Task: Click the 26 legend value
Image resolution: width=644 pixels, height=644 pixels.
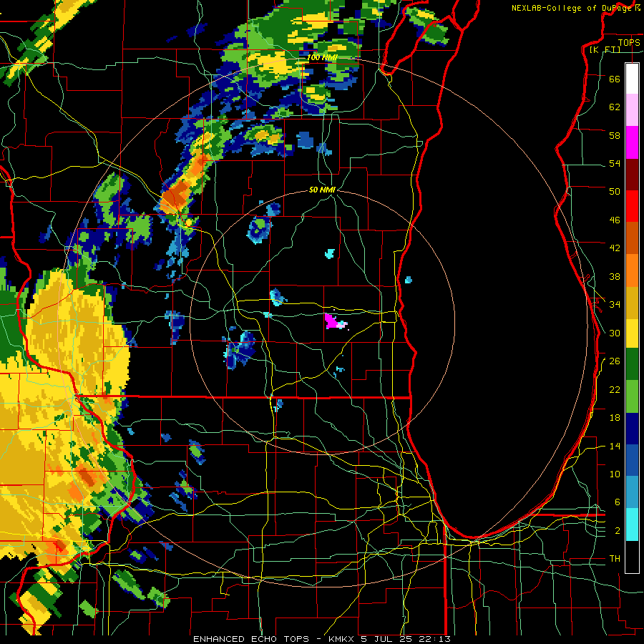Action: tap(615, 361)
